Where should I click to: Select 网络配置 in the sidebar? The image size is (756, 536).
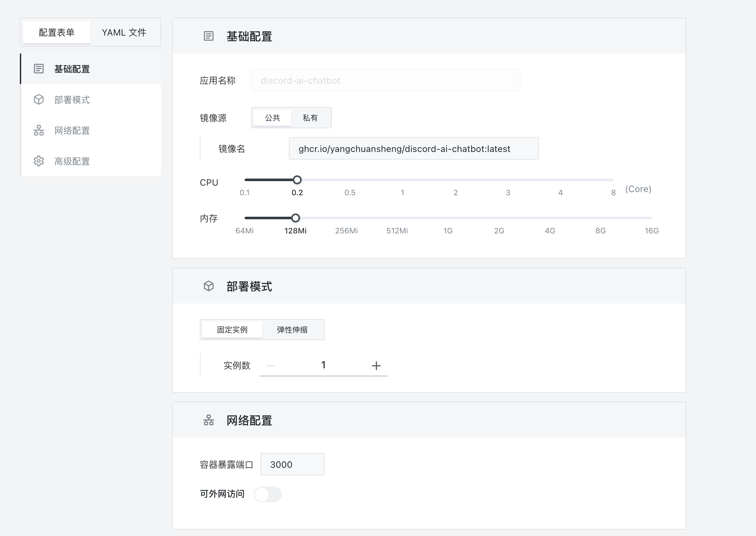tap(91, 130)
